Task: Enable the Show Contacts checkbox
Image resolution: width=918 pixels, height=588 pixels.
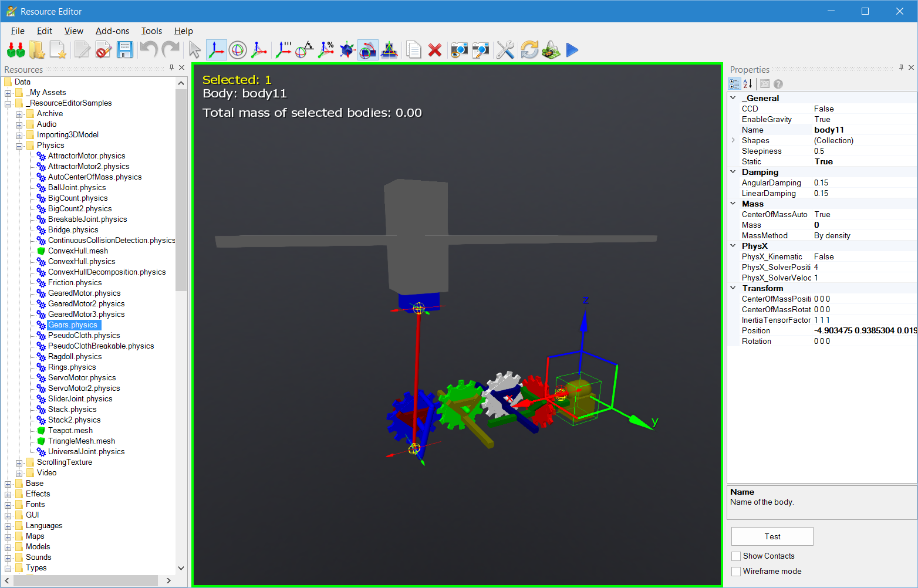Action: [x=736, y=556]
